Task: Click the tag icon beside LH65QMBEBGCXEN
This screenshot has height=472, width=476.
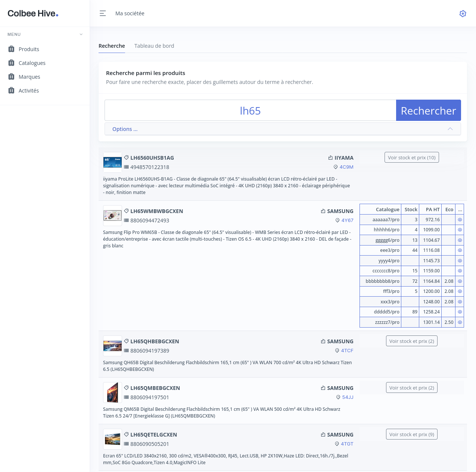Action: [x=127, y=388]
